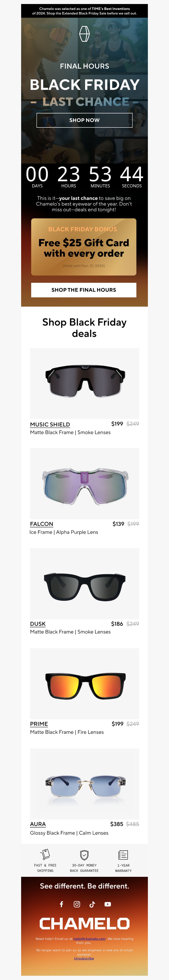Click the Chamelo hexagon logo icon
The width and height of the screenshot is (169, 980).
click(x=84, y=34)
